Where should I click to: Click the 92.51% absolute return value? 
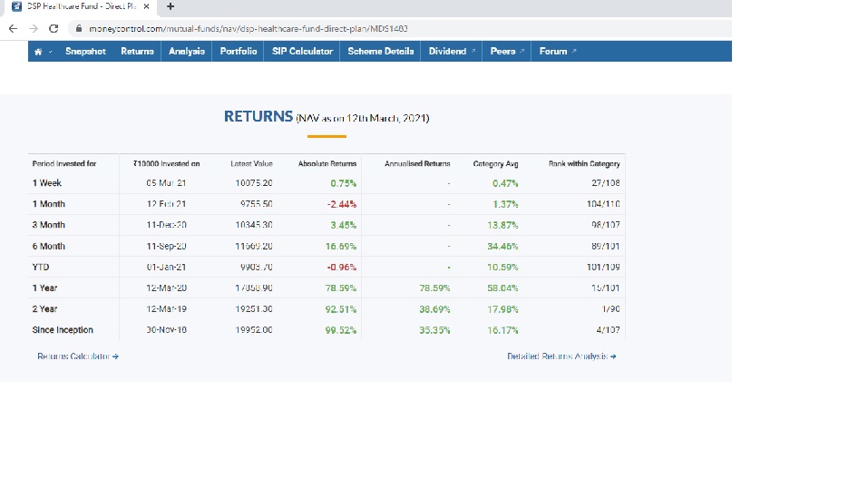(341, 309)
